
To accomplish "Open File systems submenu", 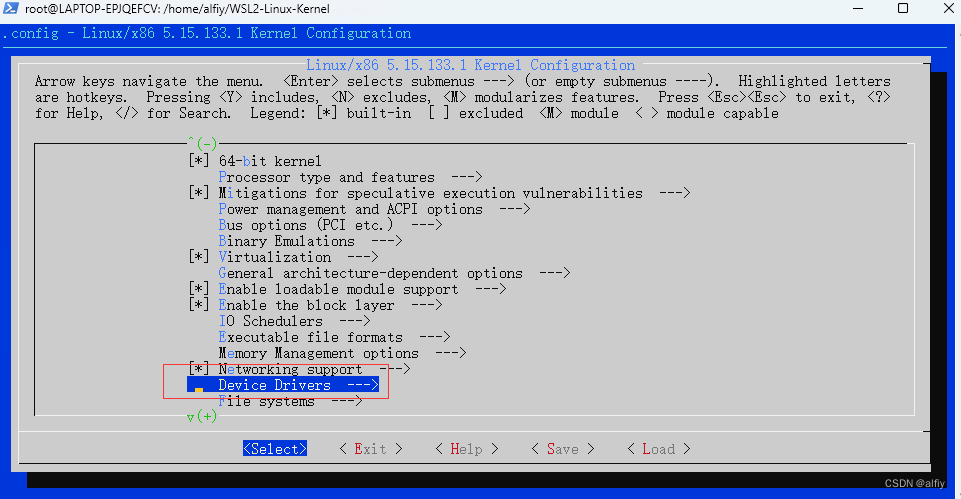I will click(x=290, y=401).
